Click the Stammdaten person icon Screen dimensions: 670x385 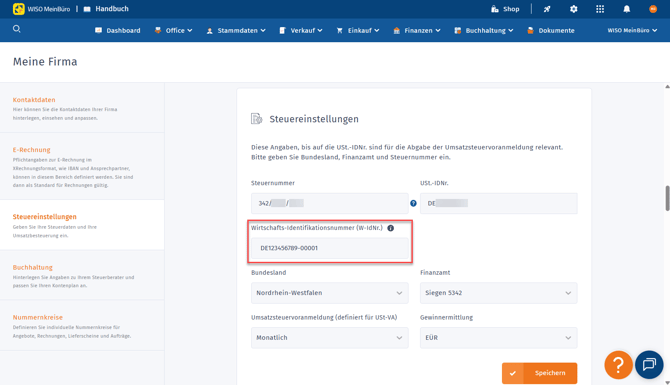click(x=209, y=31)
